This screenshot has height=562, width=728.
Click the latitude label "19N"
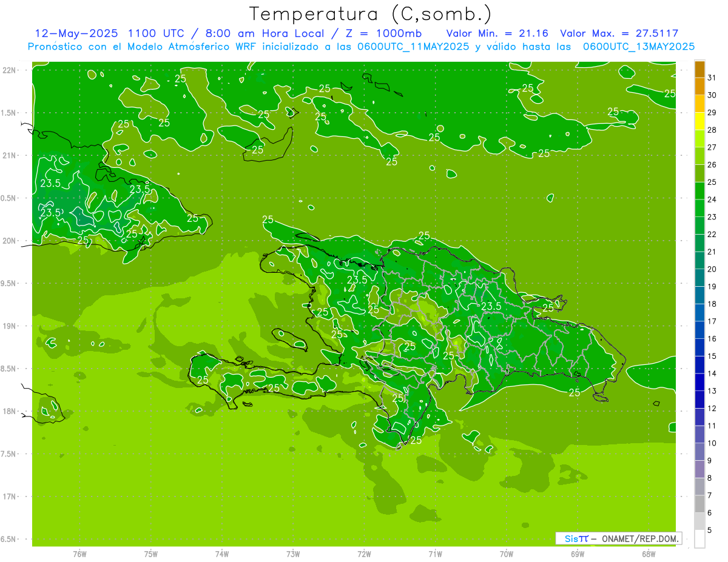[9, 326]
